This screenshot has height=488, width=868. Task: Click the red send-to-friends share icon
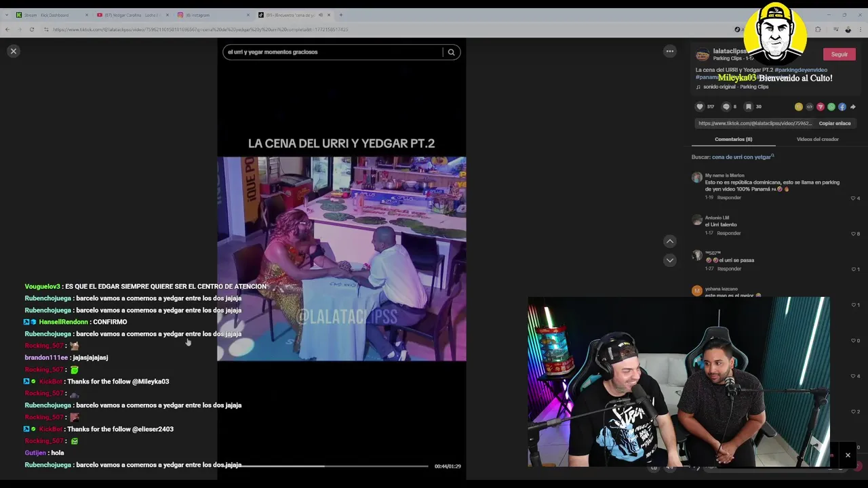tap(821, 107)
